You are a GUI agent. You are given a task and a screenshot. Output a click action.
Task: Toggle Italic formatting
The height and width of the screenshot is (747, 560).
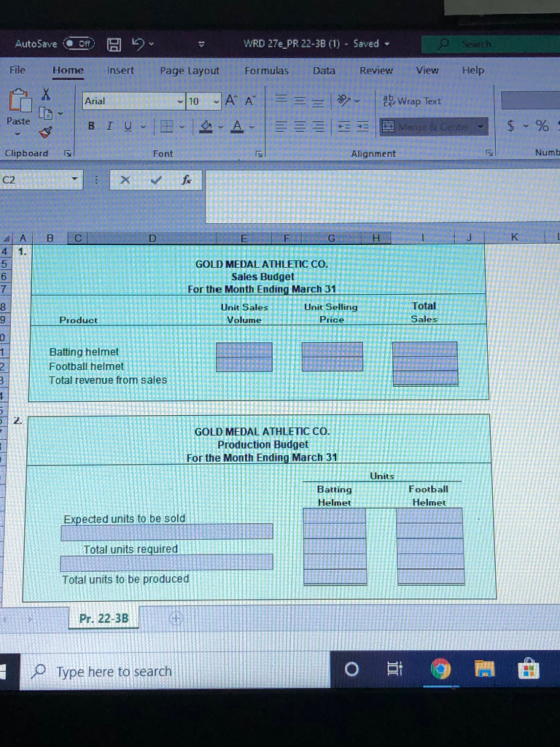point(109,126)
